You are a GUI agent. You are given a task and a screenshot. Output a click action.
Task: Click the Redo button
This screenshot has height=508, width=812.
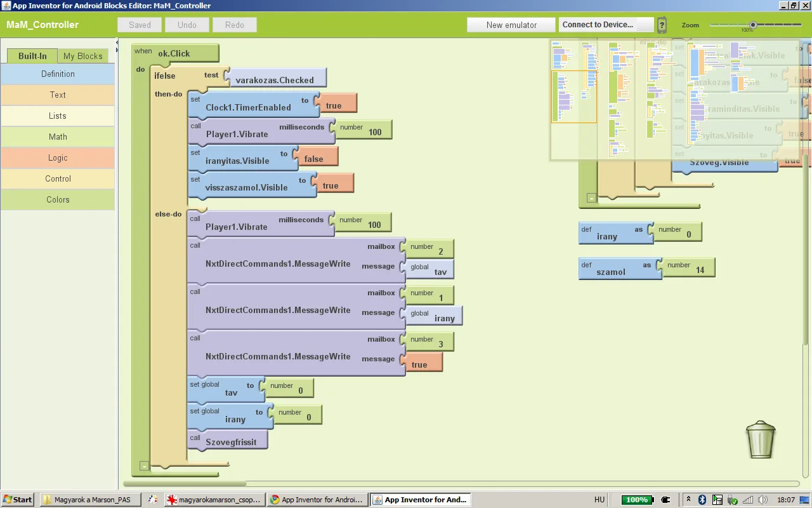(x=235, y=25)
